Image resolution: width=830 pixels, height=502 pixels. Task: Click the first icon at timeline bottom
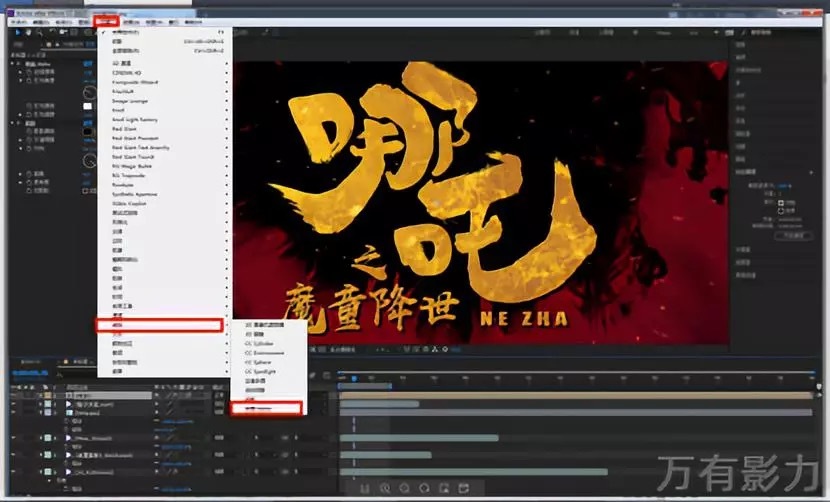click(365, 488)
